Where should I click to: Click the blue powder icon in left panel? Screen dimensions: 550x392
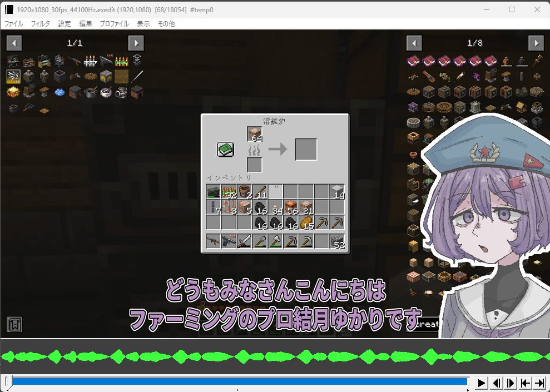(x=60, y=92)
